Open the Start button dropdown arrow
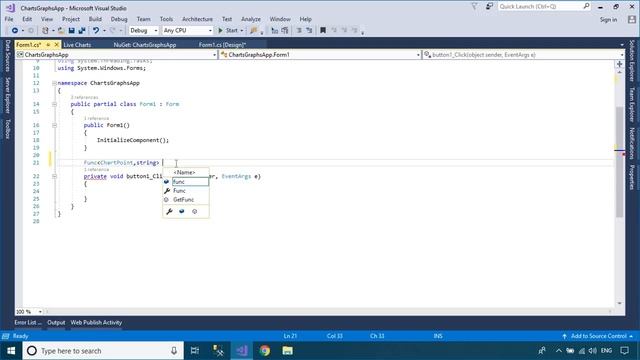The width and height of the screenshot is (640, 360). click(242, 31)
